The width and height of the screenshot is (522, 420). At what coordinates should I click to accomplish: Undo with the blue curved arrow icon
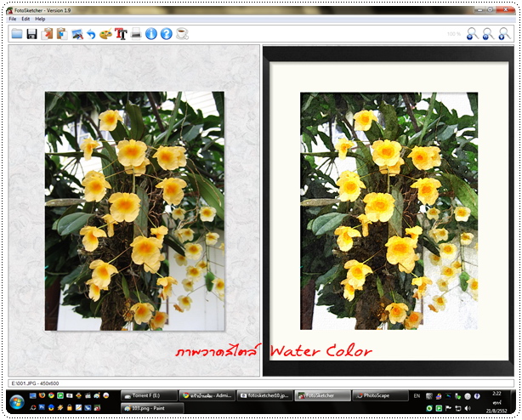(x=91, y=34)
